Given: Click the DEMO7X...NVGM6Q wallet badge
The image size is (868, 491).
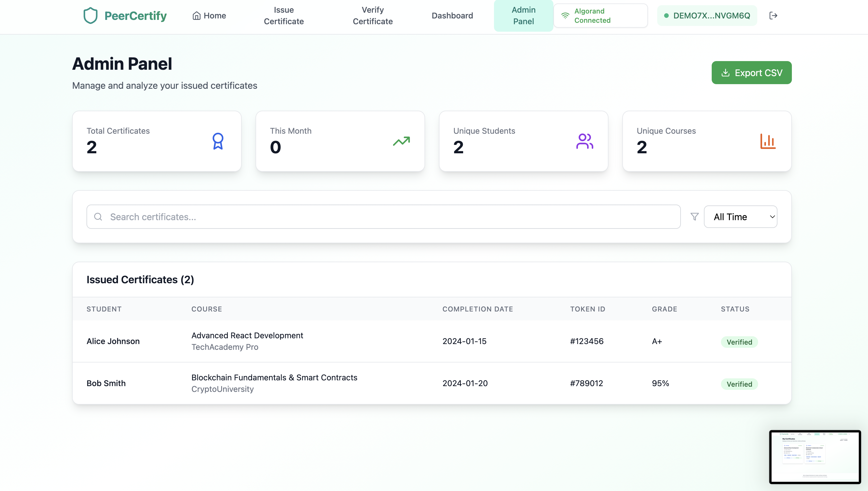Looking at the screenshot, I should tap(707, 16).
